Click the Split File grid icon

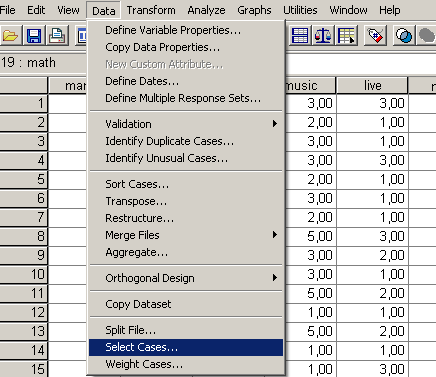click(300, 36)
